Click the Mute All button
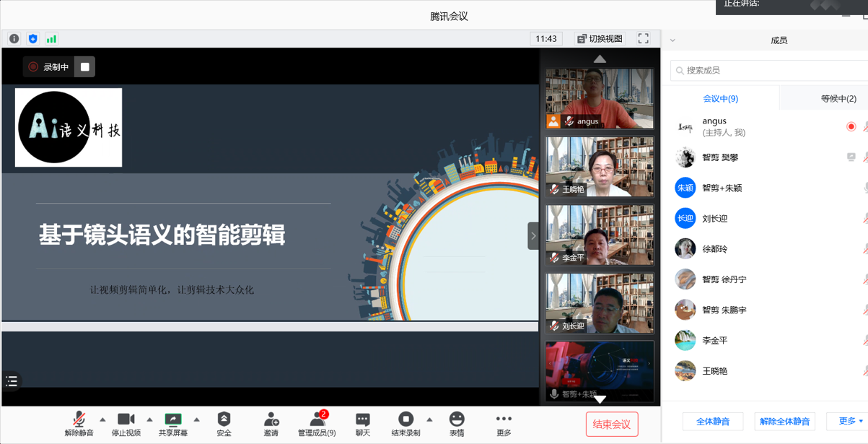This screenshot has height=444, width=868. pos(712,421)
